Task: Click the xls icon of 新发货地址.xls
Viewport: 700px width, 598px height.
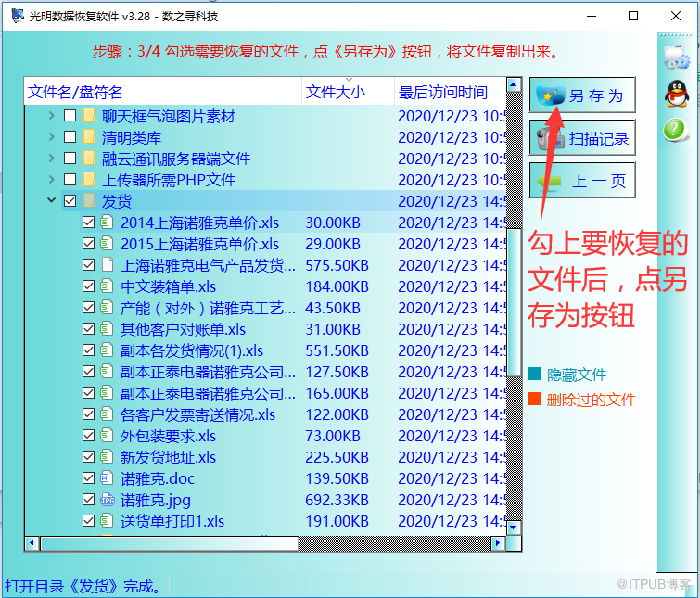Action: point(107,456)
